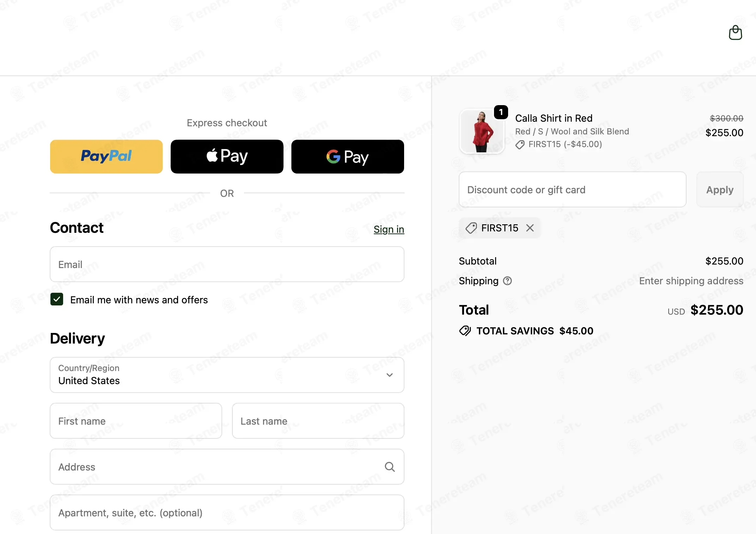Click the discount tag icon under Calla Shirt
This screenshot has width=756, height=534.
(520, 145)
